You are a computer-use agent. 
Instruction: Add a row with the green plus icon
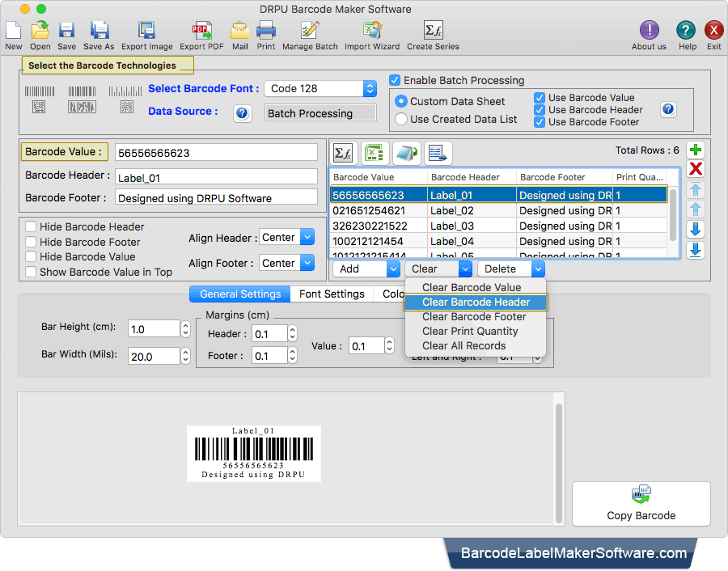click(x=696, y=150)
